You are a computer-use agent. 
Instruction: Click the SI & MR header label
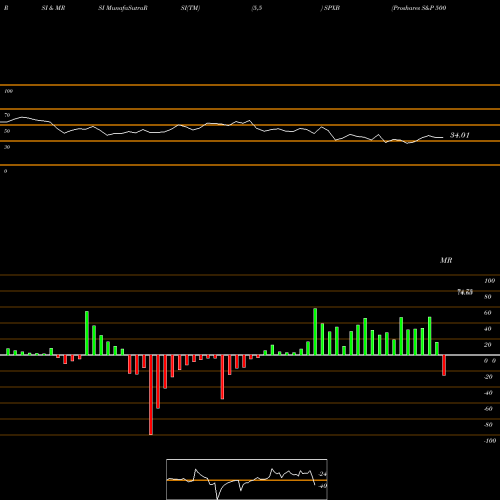[x=53, y=8]
